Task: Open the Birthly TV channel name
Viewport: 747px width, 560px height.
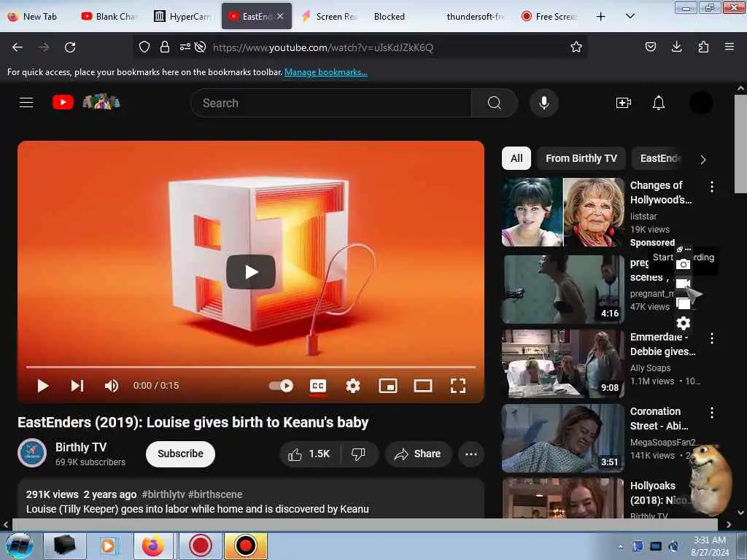Action: 81,447
